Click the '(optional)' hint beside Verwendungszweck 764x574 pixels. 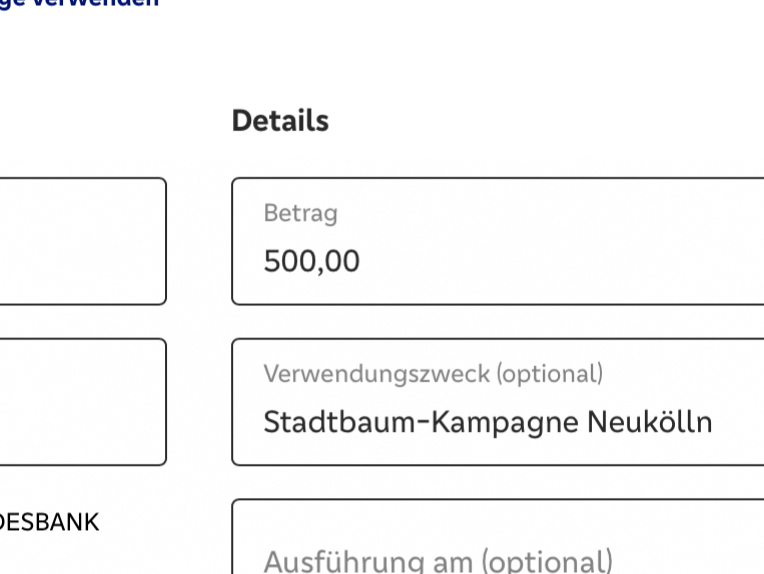click(x=550, y=374)
